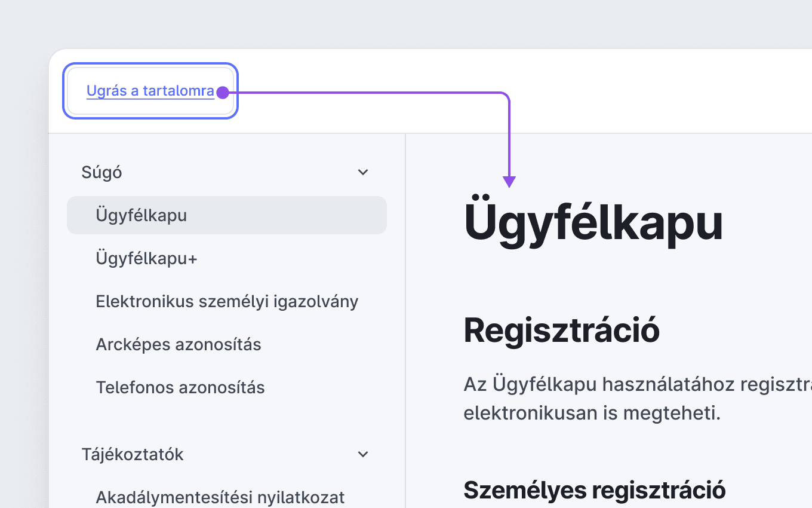Click the Személyes regisztráció subheading

595,490
